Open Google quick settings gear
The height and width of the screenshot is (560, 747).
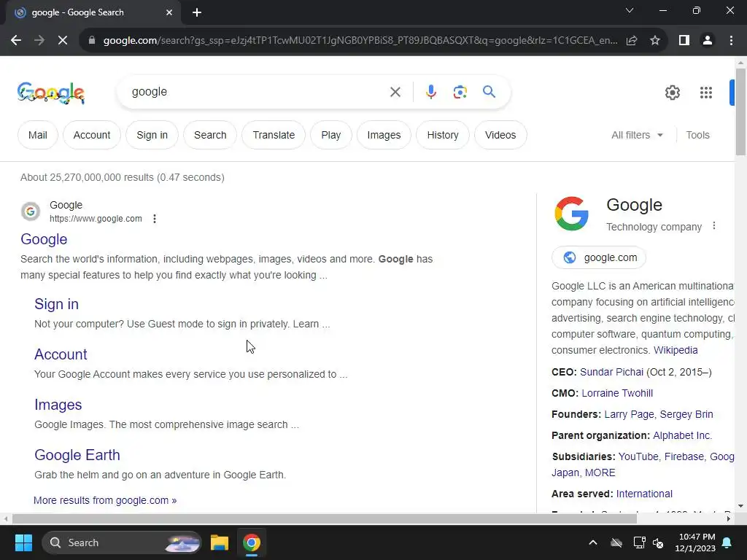[x=672, y=93]
